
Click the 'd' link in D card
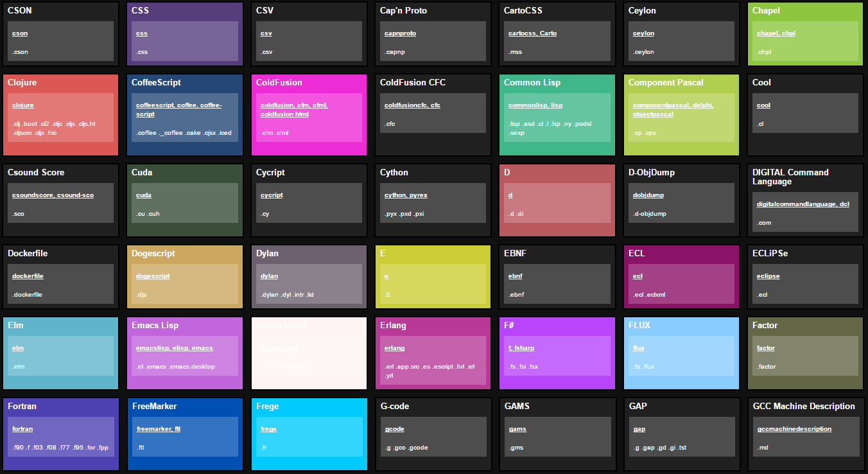[510, 195]
